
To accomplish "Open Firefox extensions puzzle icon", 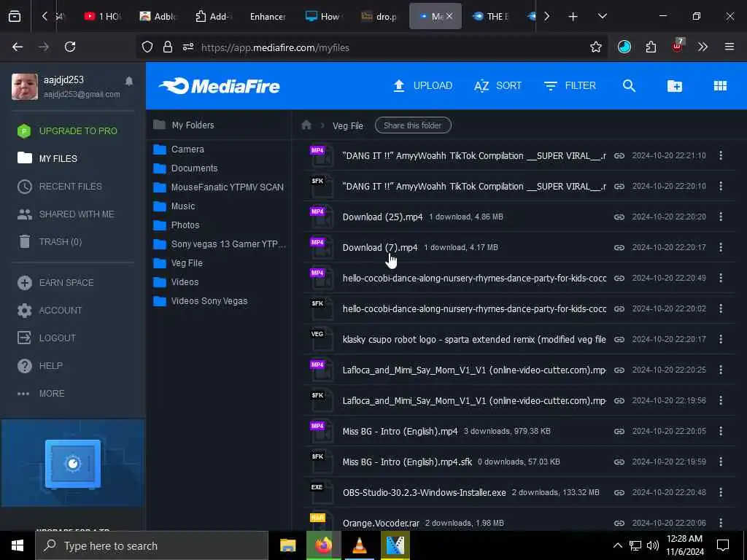I will [651, 47].
